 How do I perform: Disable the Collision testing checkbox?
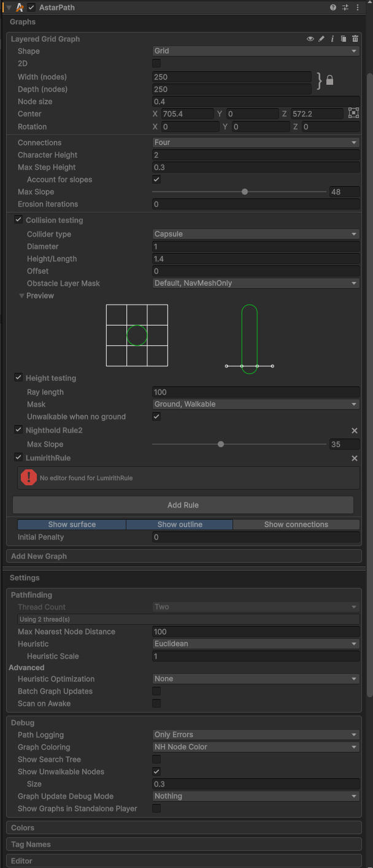(x=18, y=220)
